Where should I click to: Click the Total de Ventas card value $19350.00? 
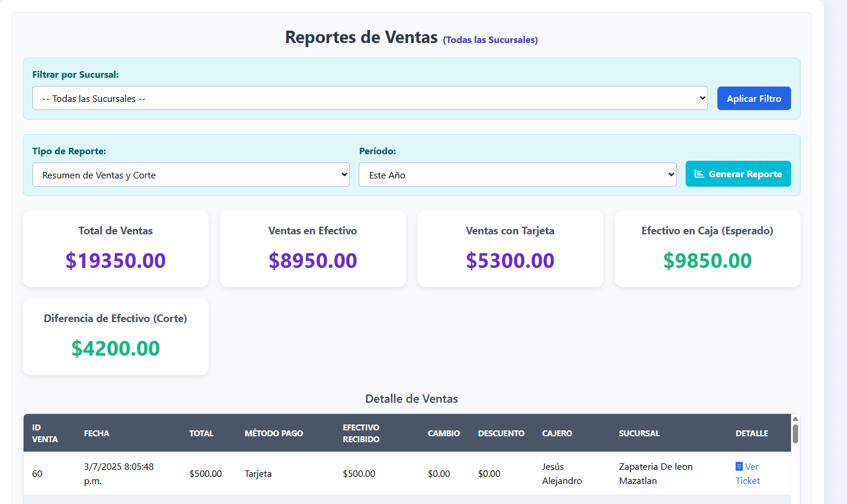pyautogui.click(x=115, y=260)
